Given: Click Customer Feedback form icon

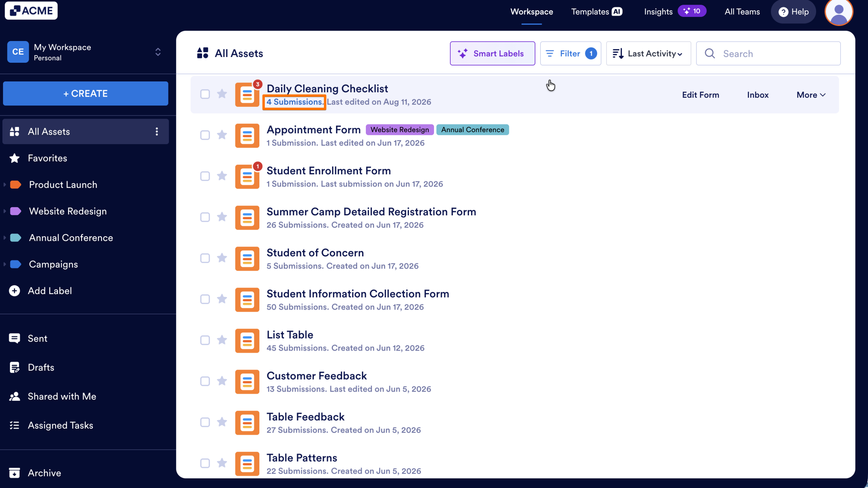Looking at the screenshot, I should pyautogui.click(x=247, y=382).
